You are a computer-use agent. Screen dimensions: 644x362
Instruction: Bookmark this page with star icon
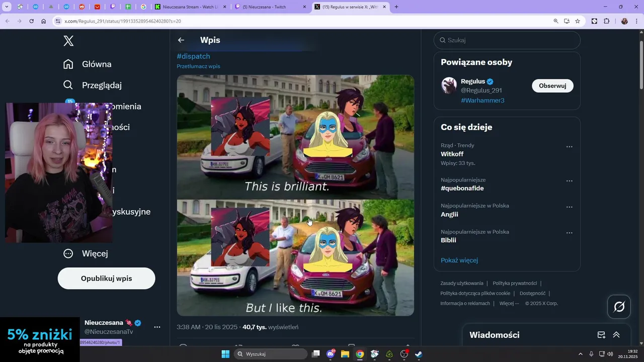(x=578, y=21)
